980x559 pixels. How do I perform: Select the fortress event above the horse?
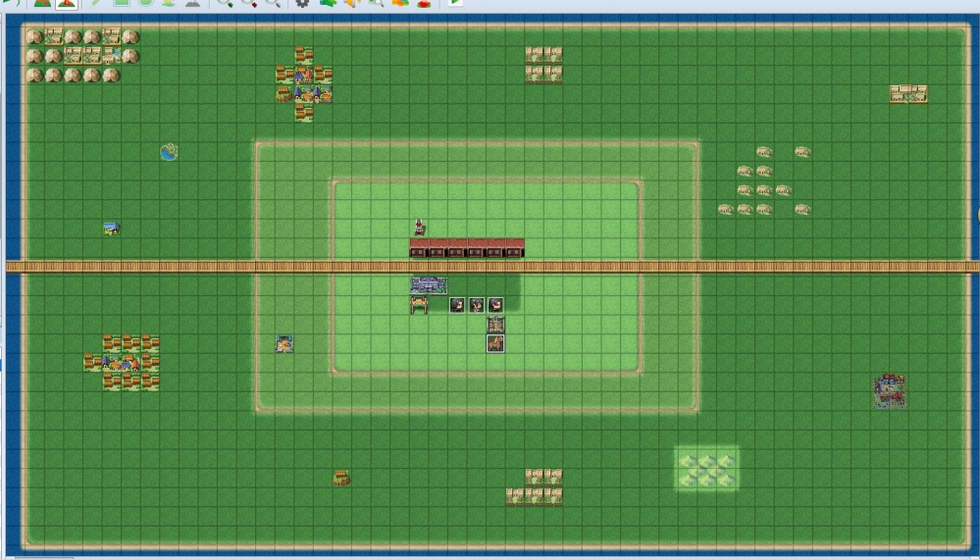[495, 325]
